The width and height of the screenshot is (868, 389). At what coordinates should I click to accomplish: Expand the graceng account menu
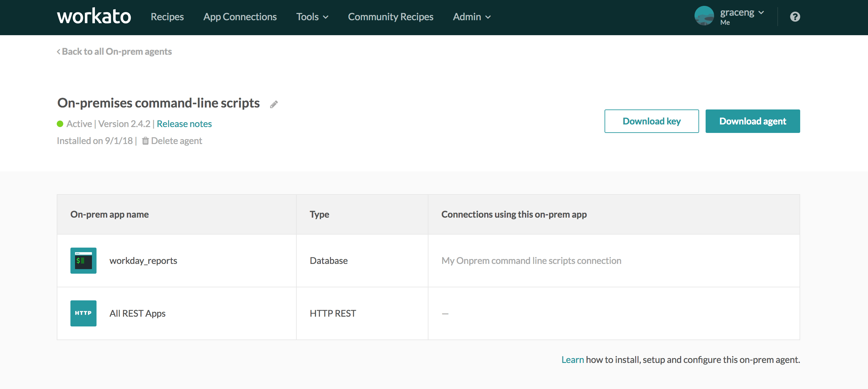[741, 13]
